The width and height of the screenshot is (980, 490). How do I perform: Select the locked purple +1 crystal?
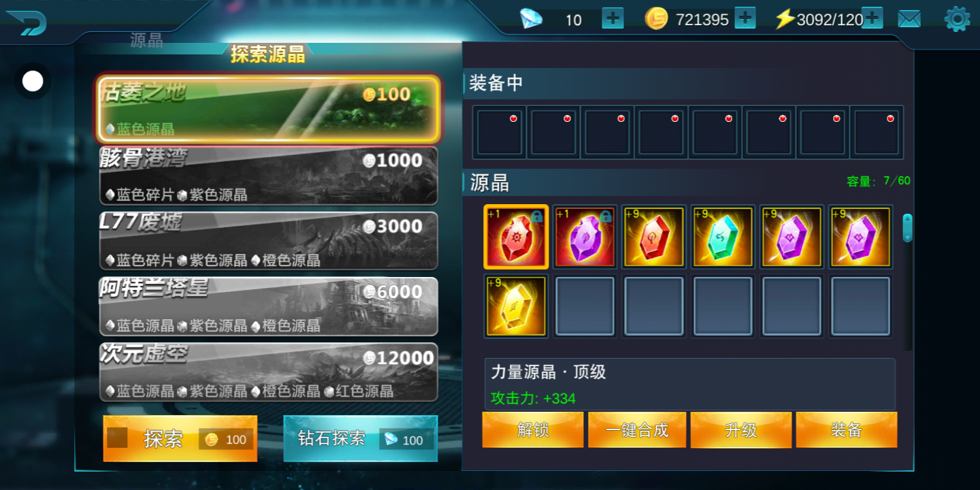coord(585,237)
